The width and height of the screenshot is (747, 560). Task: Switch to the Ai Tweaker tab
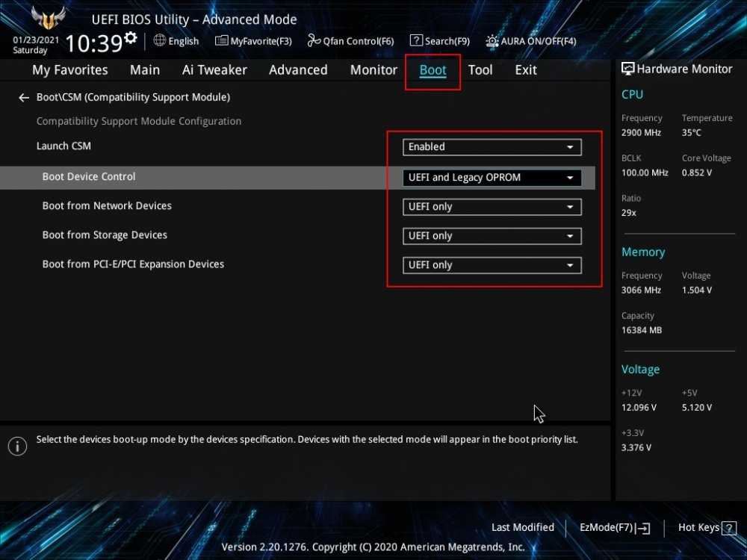pos(214,70)
